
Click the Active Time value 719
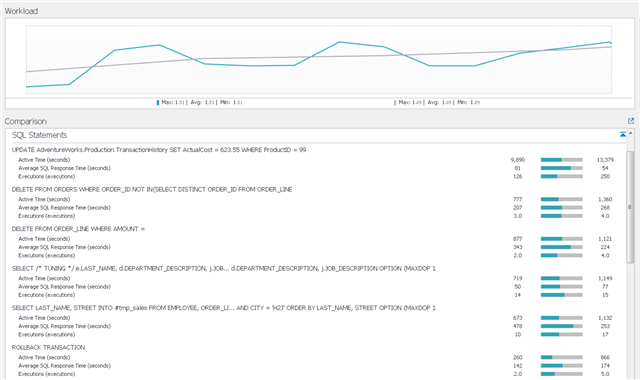518,278
